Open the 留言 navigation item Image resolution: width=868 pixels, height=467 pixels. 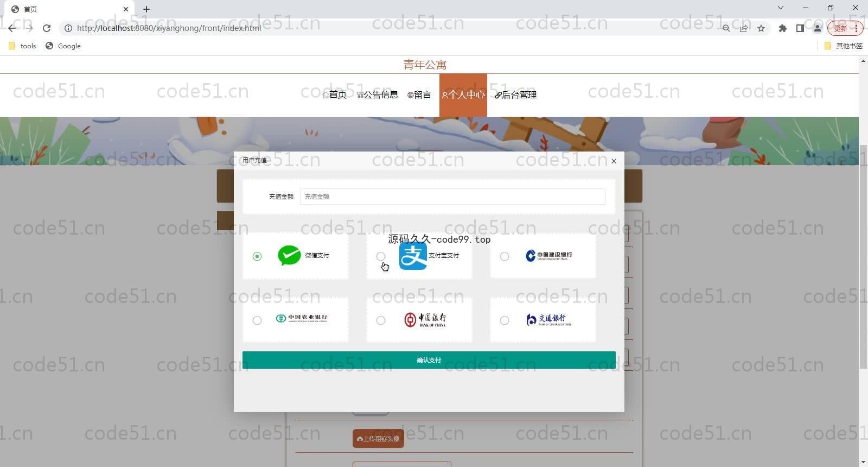419,94
